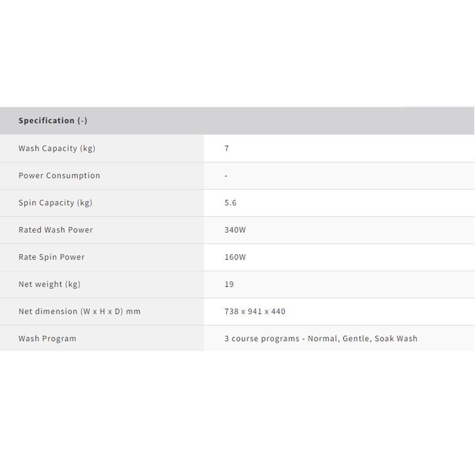Select the Wash Capacity (kg) label
Image resolution: width=476 pixels, height=476 pixels.
click(57, 149)
